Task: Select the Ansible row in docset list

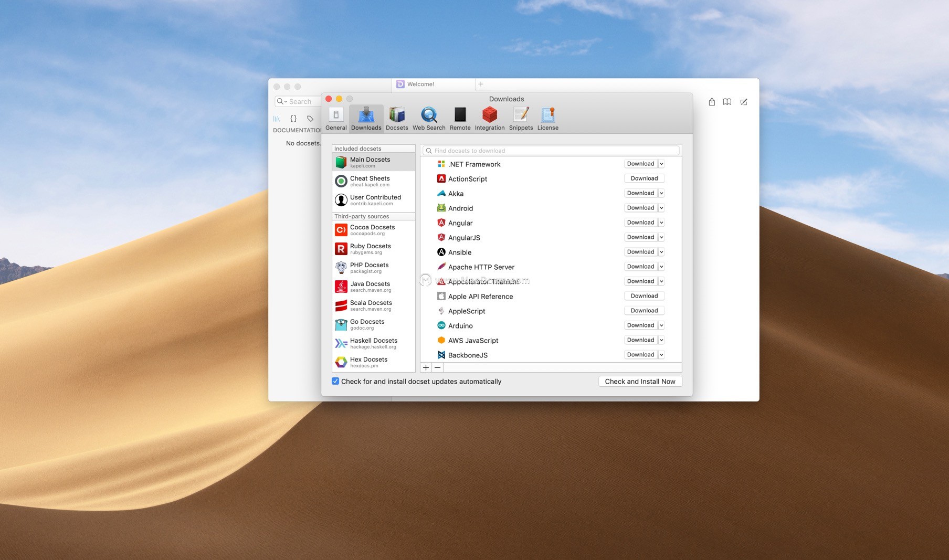Action: point(551,252)
